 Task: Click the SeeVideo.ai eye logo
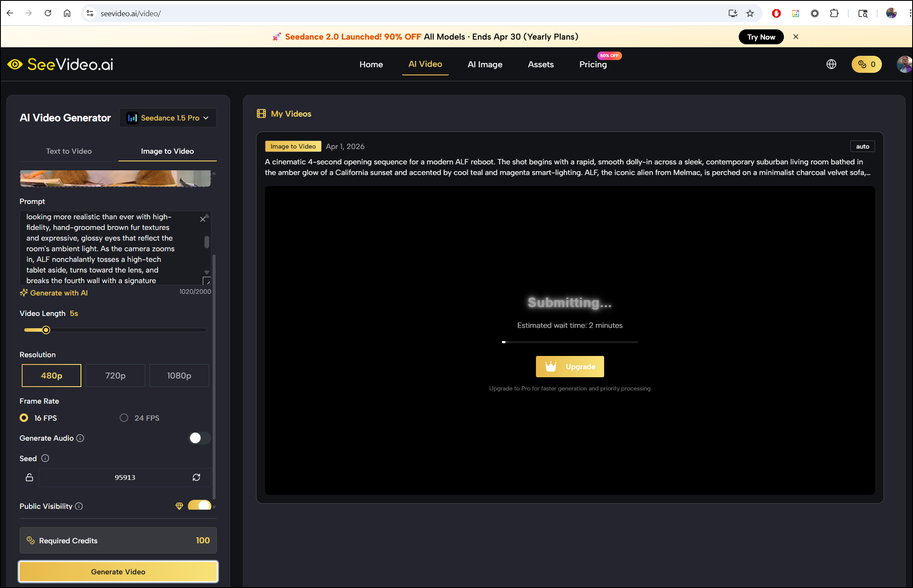click(x=15, y=64)
